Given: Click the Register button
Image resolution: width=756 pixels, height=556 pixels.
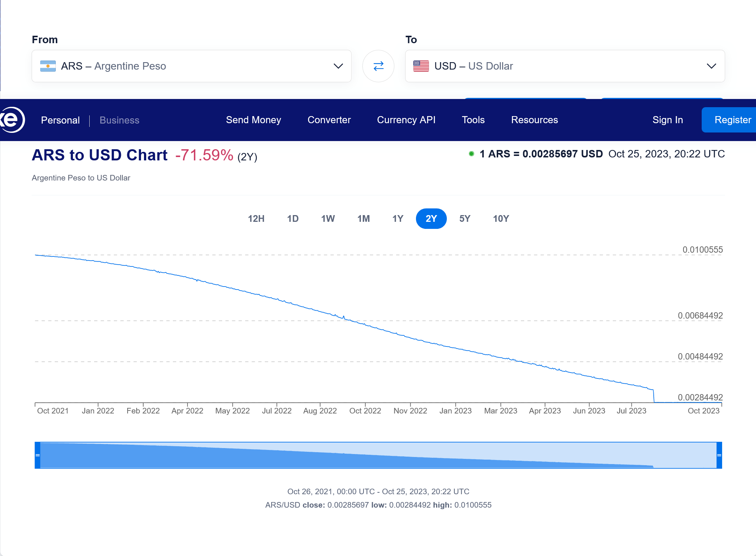Looking at the screenshot, I should coord(729,120).
